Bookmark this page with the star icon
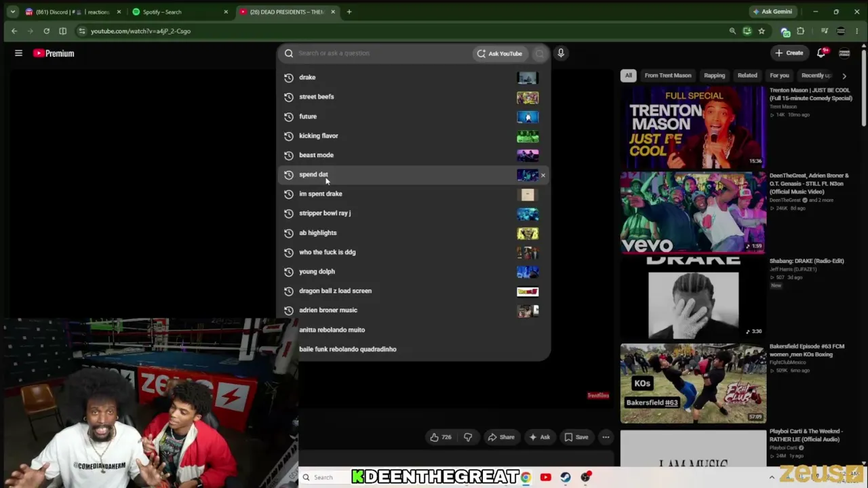 point(762,31)
